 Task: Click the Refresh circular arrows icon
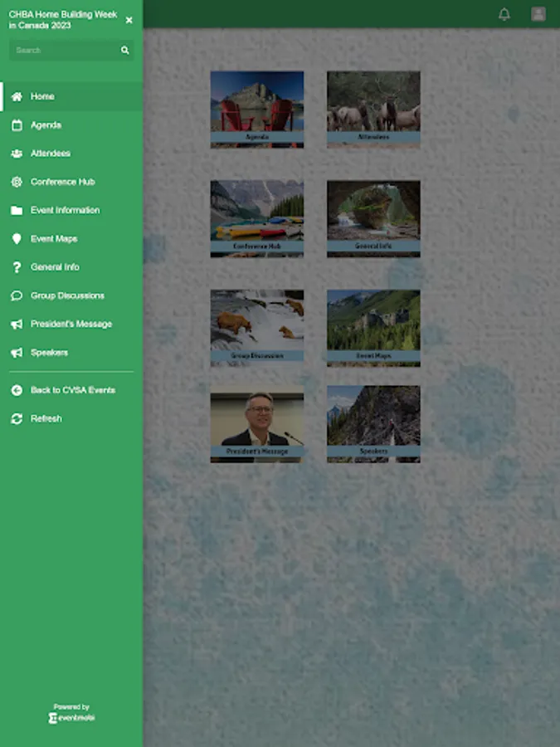[17, 419]
